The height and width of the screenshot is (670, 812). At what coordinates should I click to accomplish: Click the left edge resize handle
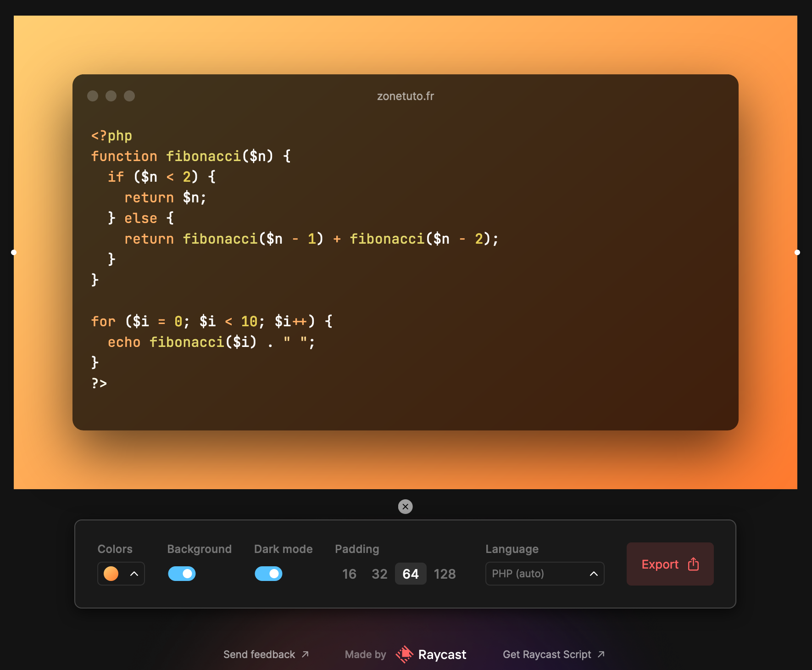(13, 252)
